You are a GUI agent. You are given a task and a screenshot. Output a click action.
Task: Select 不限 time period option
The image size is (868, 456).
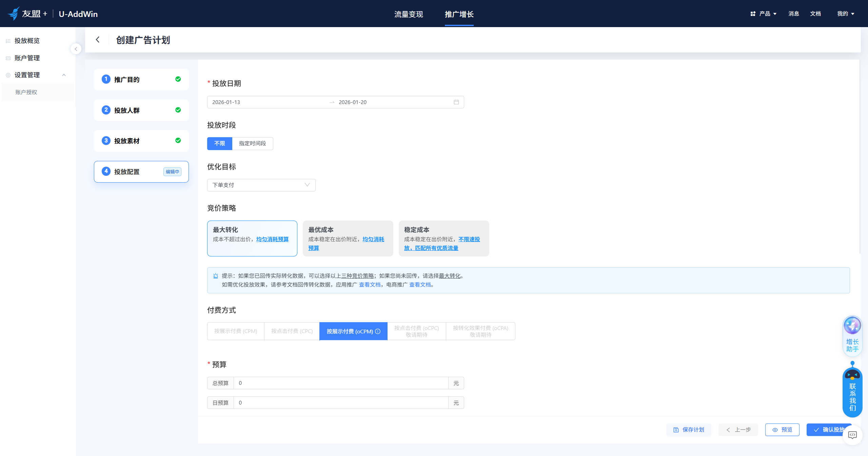(x=220, y=144)
